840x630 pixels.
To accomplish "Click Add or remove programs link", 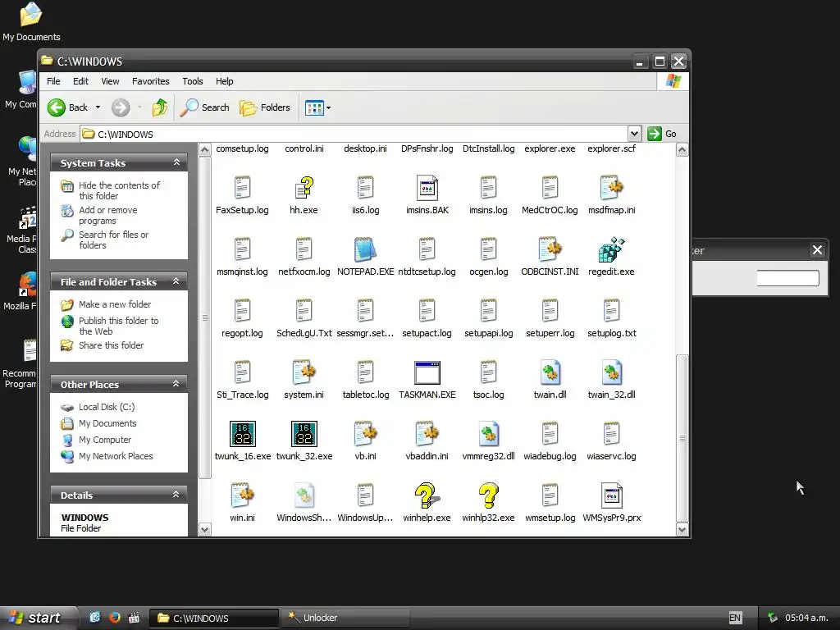I will pyautogui.click(x=107, y=216).
